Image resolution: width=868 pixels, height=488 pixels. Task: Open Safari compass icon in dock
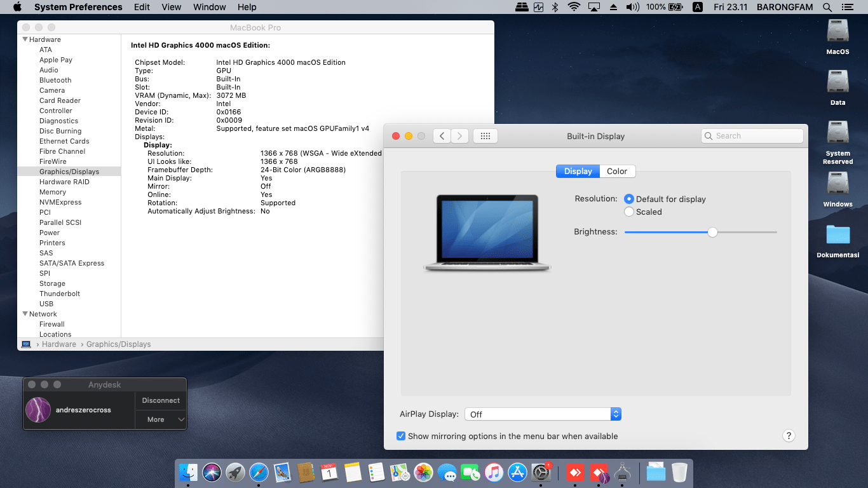click(259, 472)
